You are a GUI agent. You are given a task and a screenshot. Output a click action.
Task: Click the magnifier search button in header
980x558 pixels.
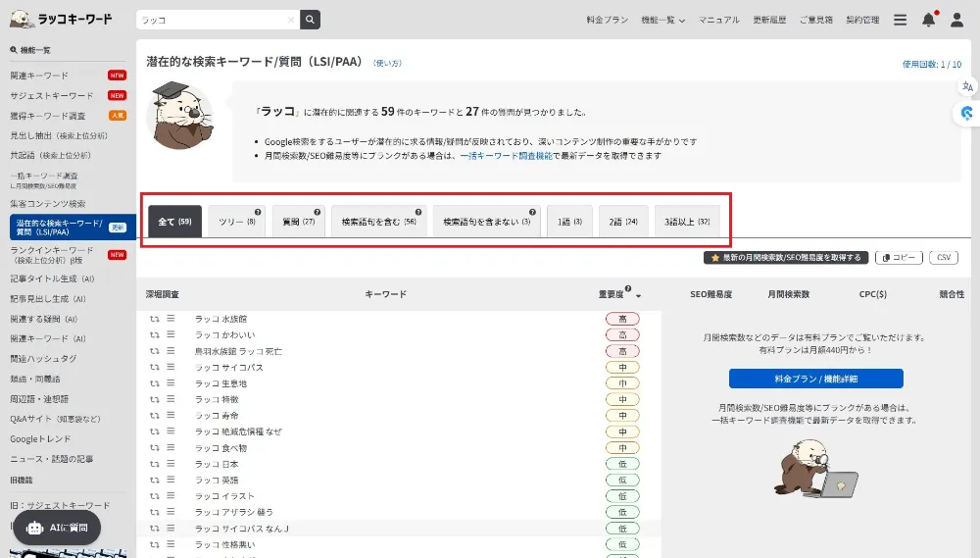pos(310,20)
